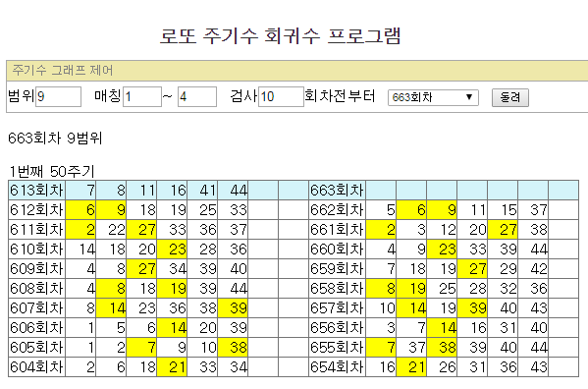Click the 663회차 row label in table

[337, 191]
